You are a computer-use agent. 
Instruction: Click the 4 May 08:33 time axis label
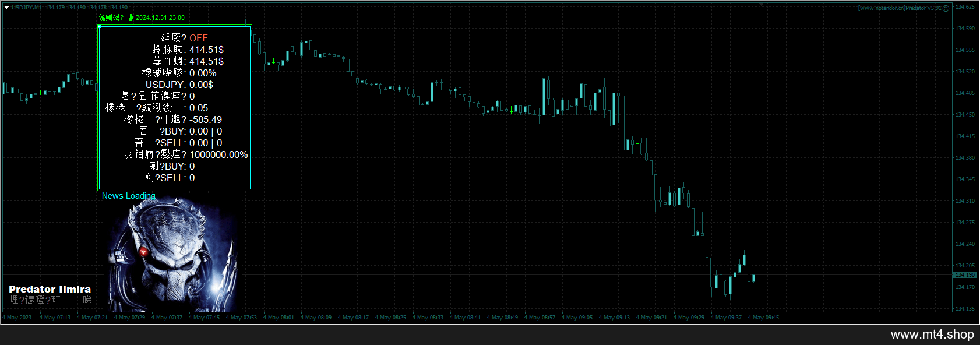[428, 318]
